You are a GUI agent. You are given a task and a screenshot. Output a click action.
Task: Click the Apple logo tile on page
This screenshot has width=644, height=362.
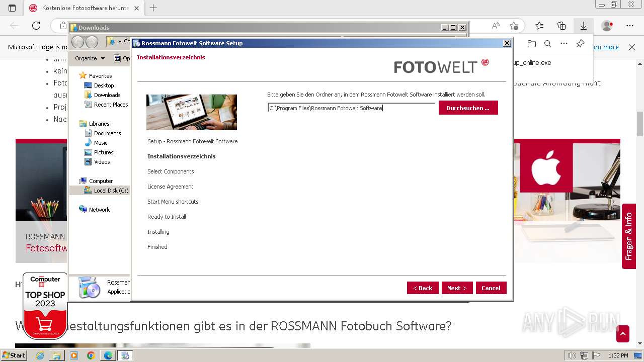click(x=546, y=168)
